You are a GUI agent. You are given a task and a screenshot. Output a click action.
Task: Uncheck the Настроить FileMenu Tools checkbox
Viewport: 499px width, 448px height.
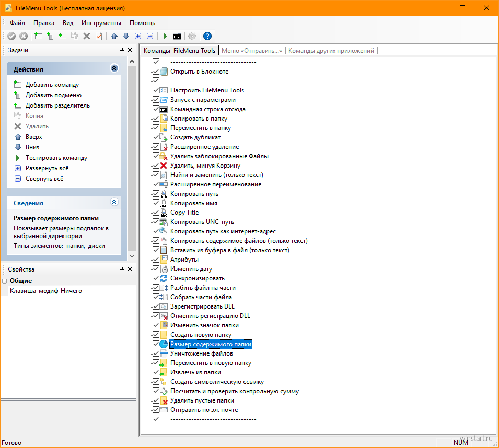tap(156, 90)
